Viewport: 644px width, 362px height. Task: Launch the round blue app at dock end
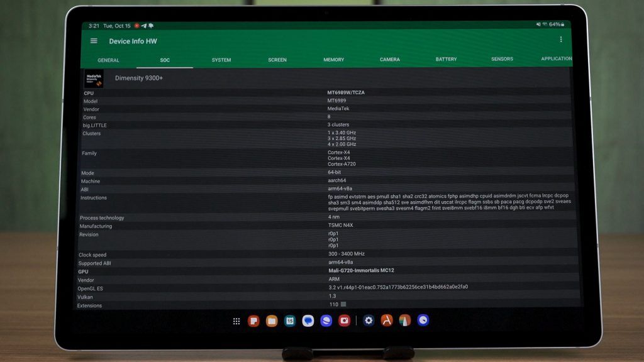(423, 320)
